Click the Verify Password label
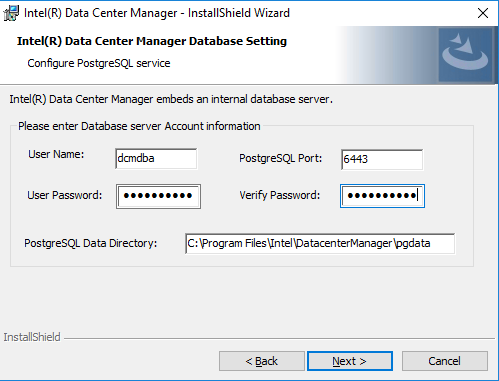Viewport: 499px width, 381px height. pos(280,195)
